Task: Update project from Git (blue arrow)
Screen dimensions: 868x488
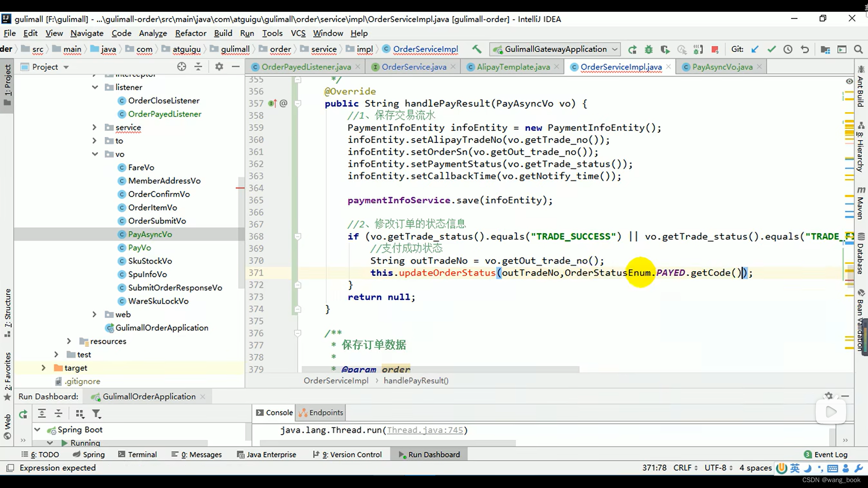Action: click(755, 49)
